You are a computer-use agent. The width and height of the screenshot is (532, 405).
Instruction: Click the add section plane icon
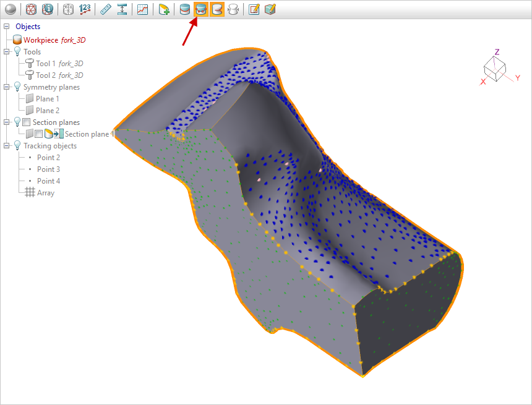click(164, 9)
